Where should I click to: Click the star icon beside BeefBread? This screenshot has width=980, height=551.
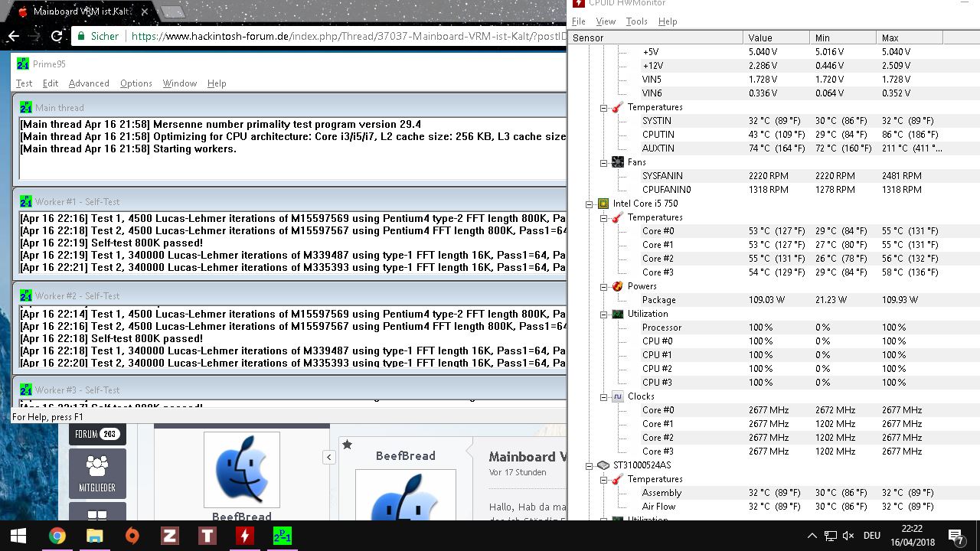pyautogui.click(x=347, y=445)
